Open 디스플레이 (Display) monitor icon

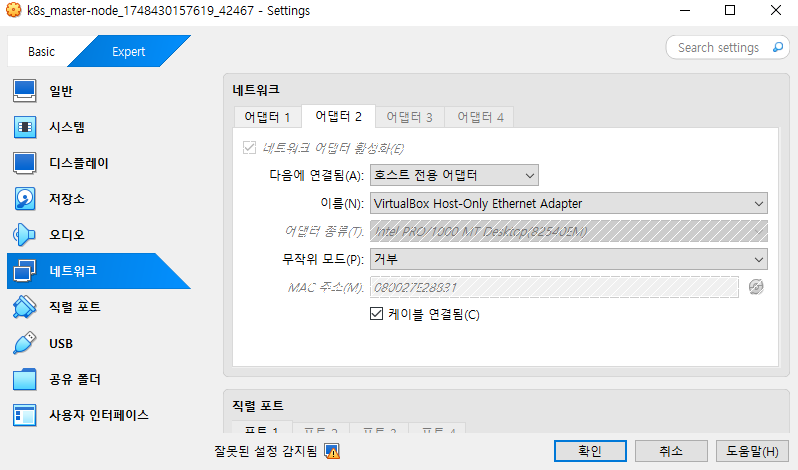(x=25, y=163)
